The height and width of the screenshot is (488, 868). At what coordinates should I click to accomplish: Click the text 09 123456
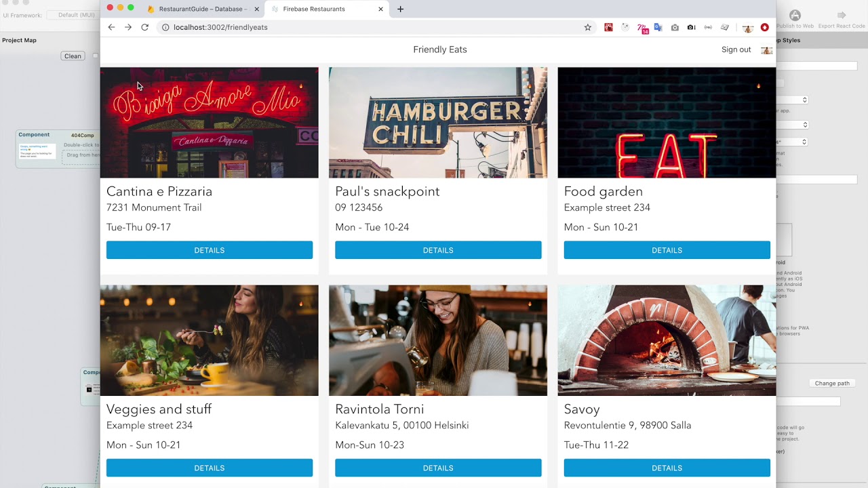[x=359, y=207]
